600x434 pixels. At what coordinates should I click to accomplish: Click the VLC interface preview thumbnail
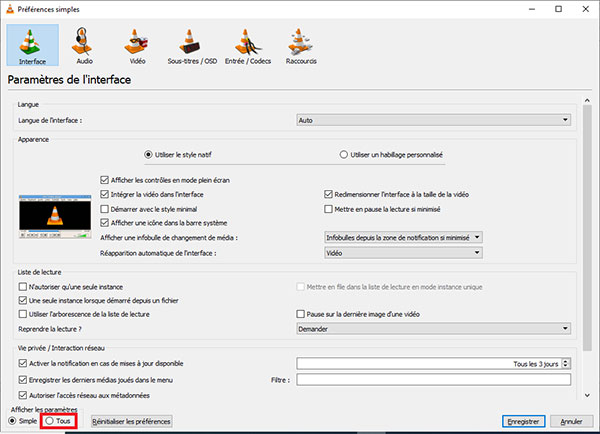click(x=55, y=216)
